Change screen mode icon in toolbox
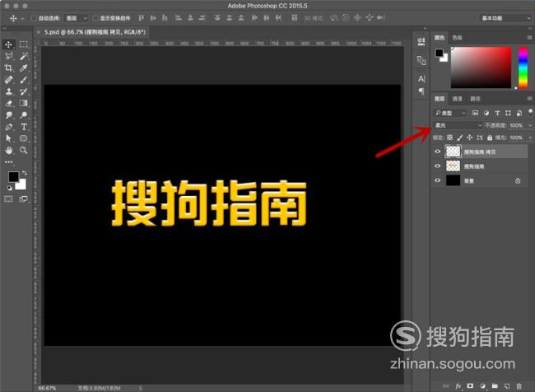535x392 pixels. (24, 198)
